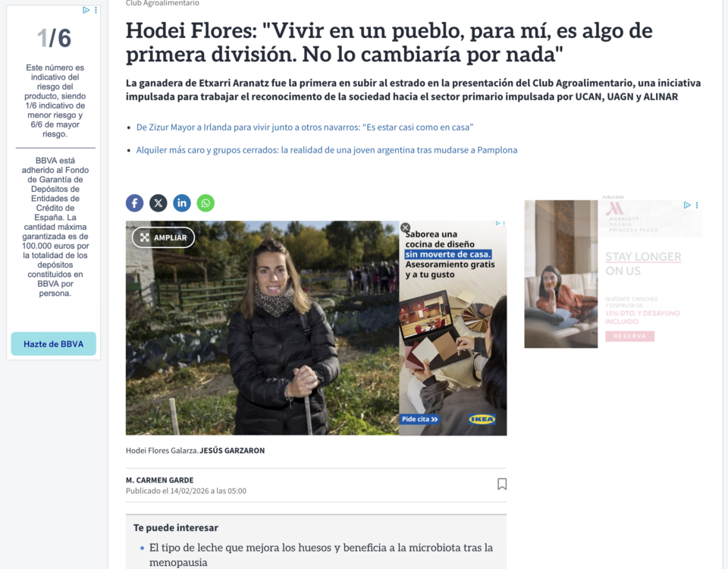This screenshot has height=569, width=728.
Task: Click the Hazte de BBVA button
Action: [53, 344]
